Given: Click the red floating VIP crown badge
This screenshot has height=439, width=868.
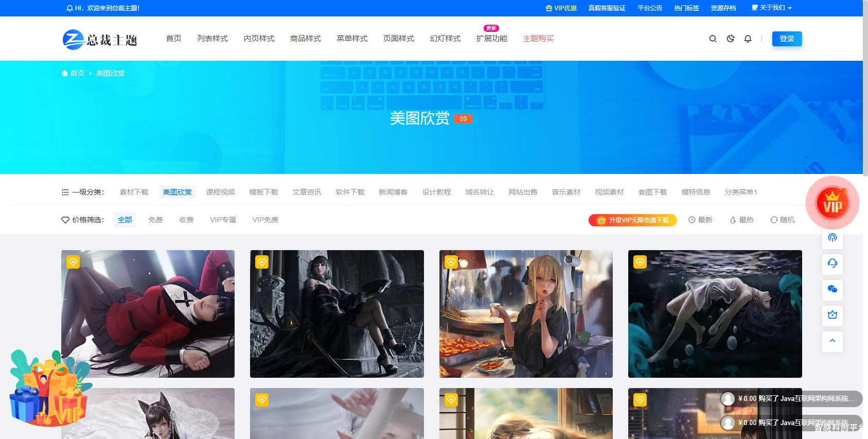Looking at the screenshot, I should pyautogui.click(x=832, y=203).
